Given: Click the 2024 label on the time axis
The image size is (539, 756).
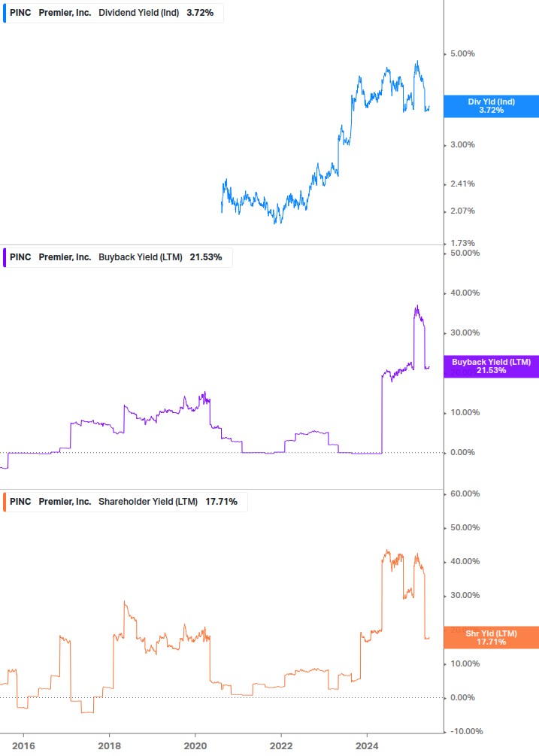Looking at the screenshot, I should pos(367,746).
